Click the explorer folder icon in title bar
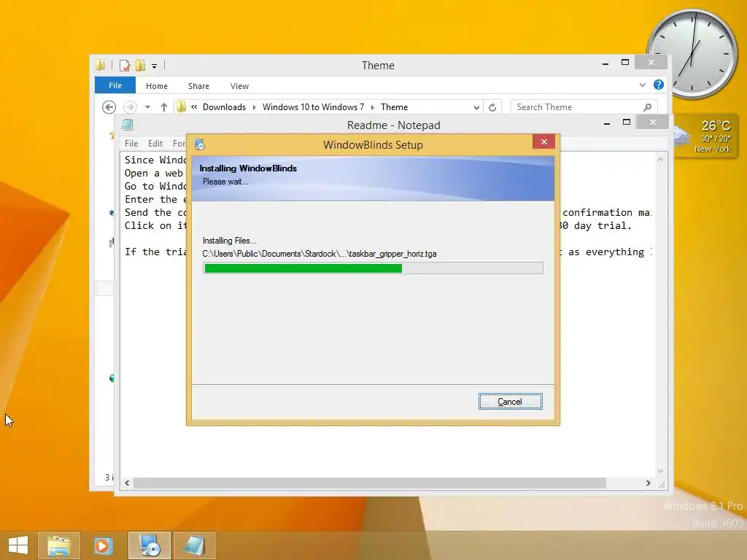 click(x=101, y=65)
